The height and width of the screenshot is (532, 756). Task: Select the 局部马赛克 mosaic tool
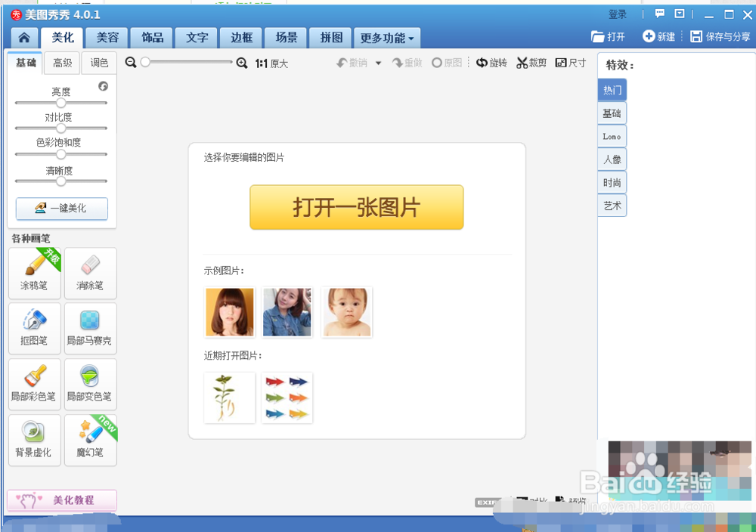click(90, 329)
